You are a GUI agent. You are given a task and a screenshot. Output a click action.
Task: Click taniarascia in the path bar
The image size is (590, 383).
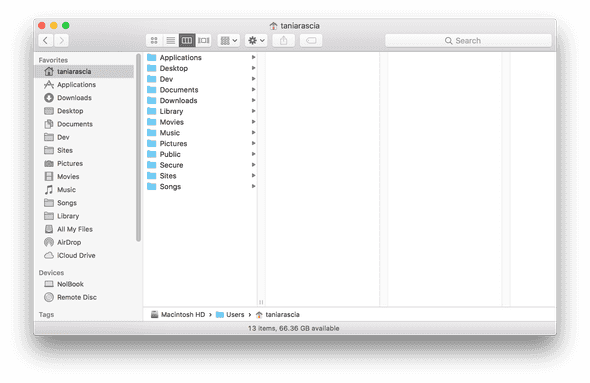tap(278, 315)
